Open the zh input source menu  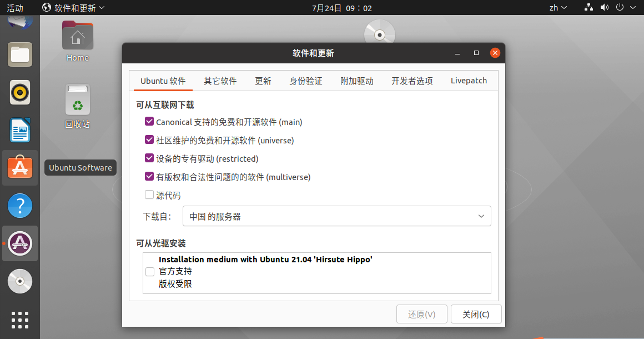click(558, 7)
